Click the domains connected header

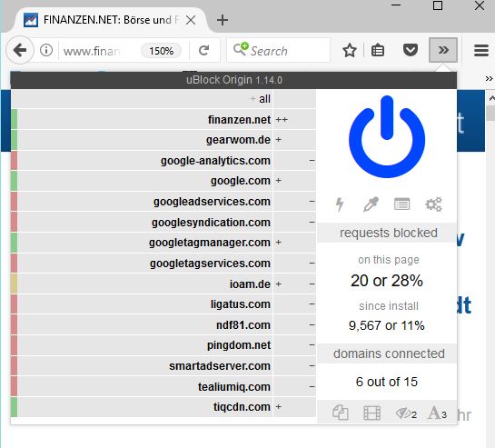[387, 353]
